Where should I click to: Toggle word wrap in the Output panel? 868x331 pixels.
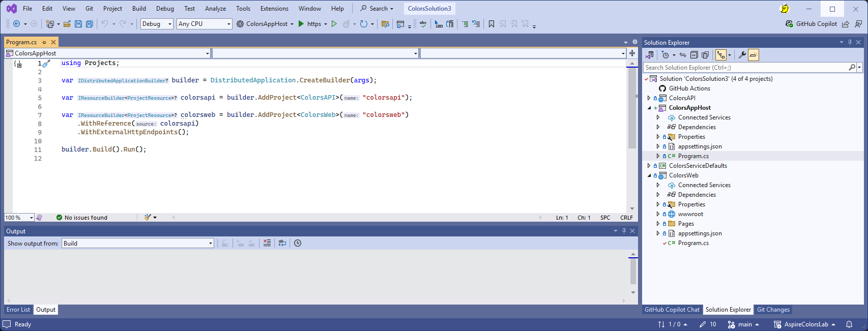point(282,243)
